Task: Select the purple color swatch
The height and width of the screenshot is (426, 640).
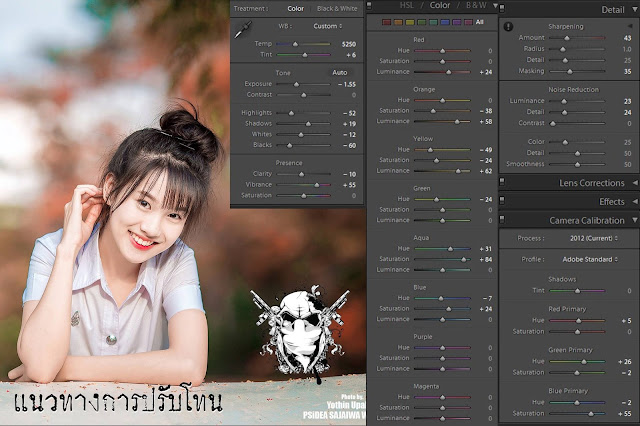Action: (x=457, y=22)
